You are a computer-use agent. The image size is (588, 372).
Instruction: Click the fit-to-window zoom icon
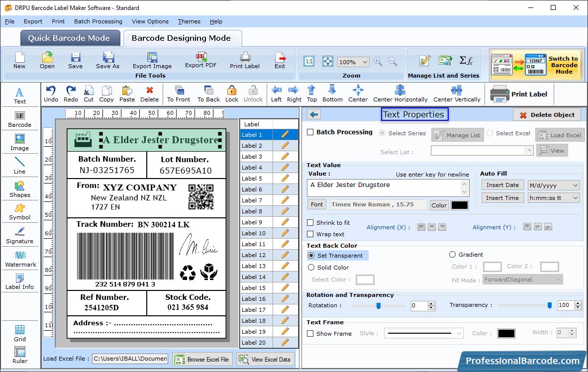click(x=328, y=61)
